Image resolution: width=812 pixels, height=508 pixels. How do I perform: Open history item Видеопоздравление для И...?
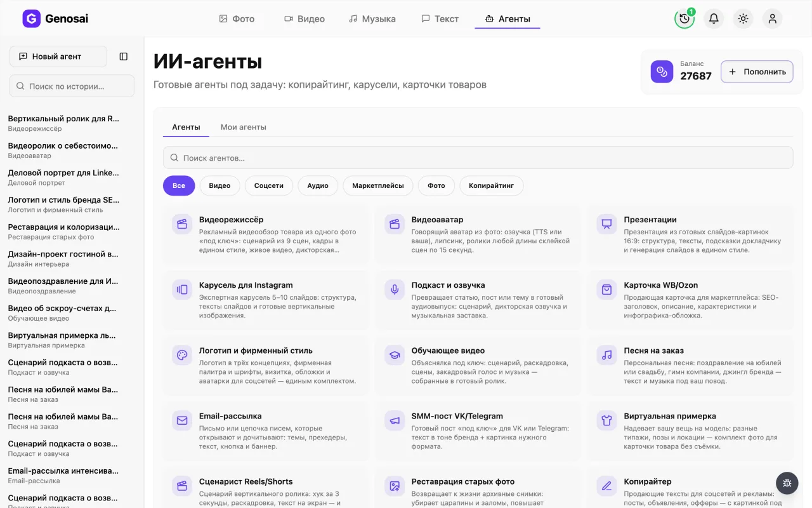point(63,286)
